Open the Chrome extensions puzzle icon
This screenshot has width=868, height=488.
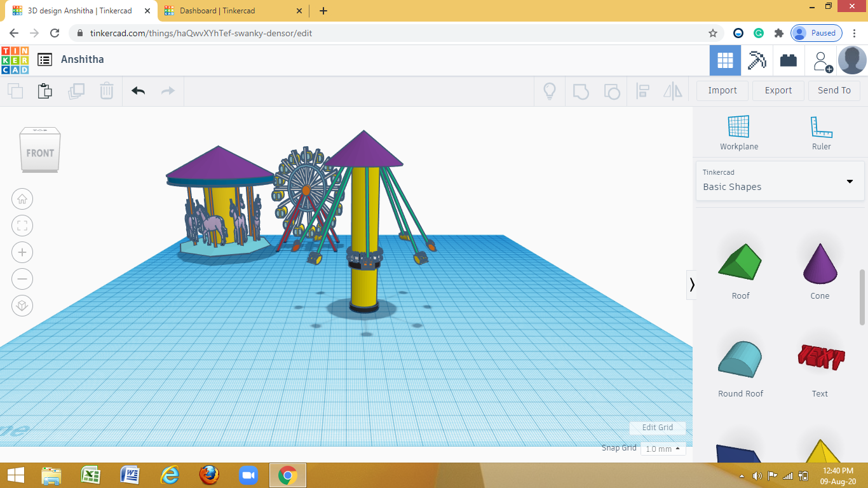[778, 33]
